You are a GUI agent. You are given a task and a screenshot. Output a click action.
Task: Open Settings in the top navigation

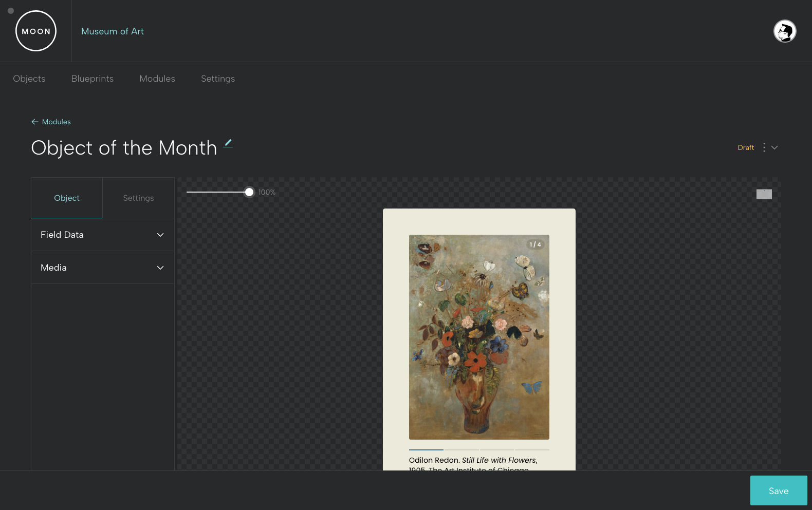click(218, 79)
